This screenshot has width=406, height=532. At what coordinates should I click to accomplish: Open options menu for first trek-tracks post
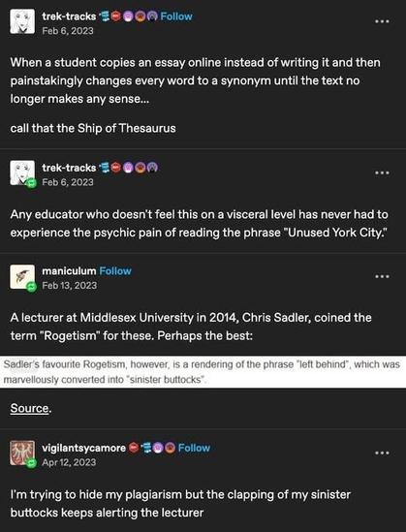point(382,21)
